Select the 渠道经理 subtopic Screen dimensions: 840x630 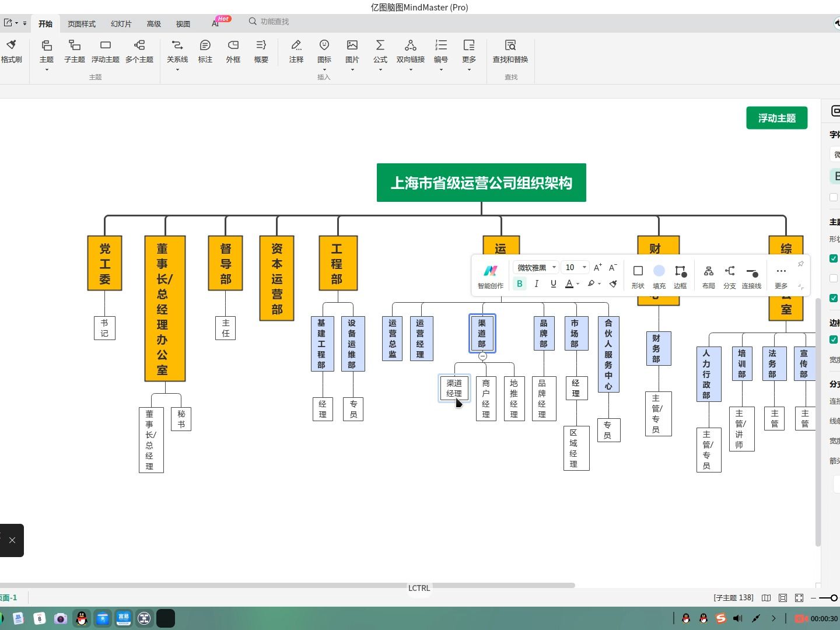coord(454,388)
